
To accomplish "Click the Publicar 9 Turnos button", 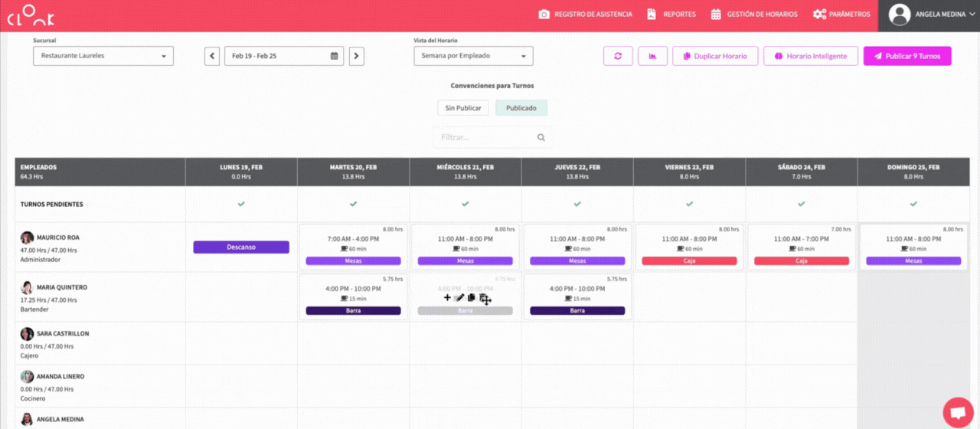I will (907, 56).
